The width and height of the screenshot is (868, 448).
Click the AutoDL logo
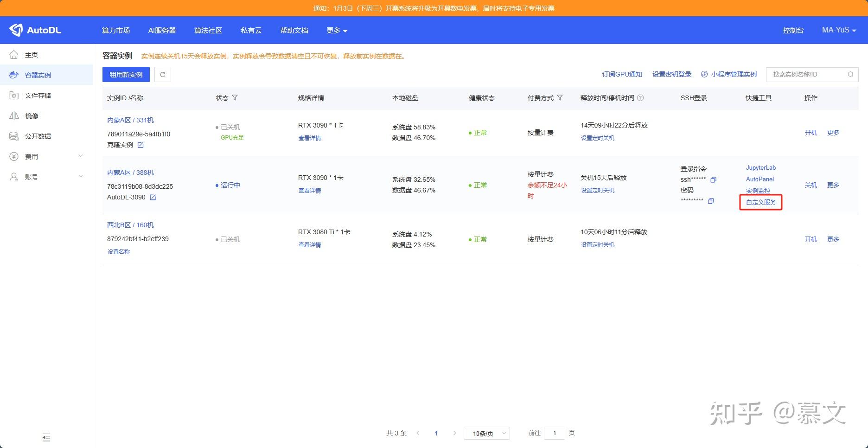(37, 30)
